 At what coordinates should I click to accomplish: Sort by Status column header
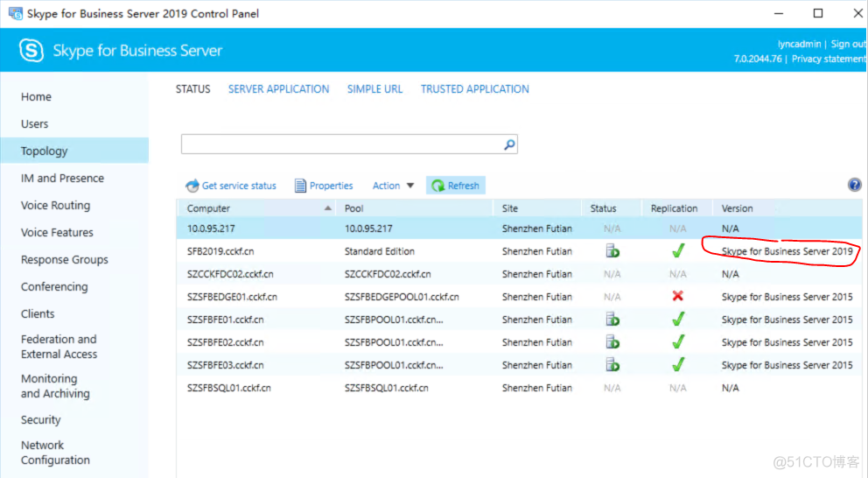pos(612,208)
